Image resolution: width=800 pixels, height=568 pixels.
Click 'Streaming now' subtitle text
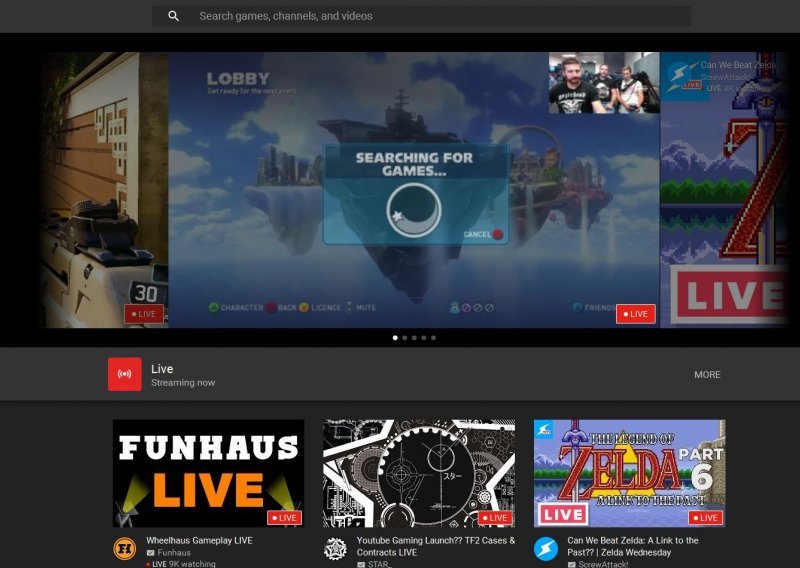(183, 383)
